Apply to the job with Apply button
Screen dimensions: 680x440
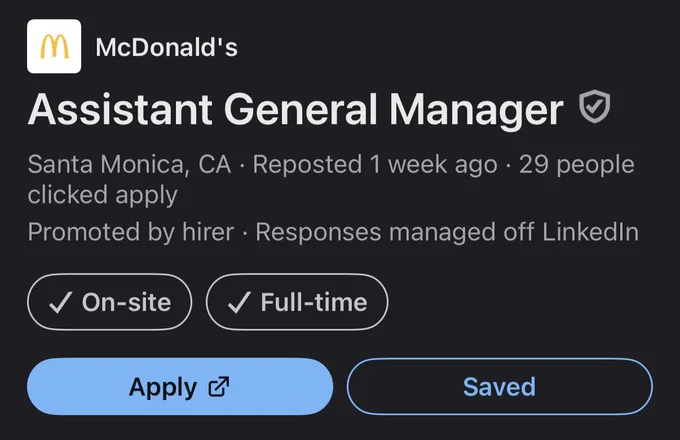click(180, 386)
